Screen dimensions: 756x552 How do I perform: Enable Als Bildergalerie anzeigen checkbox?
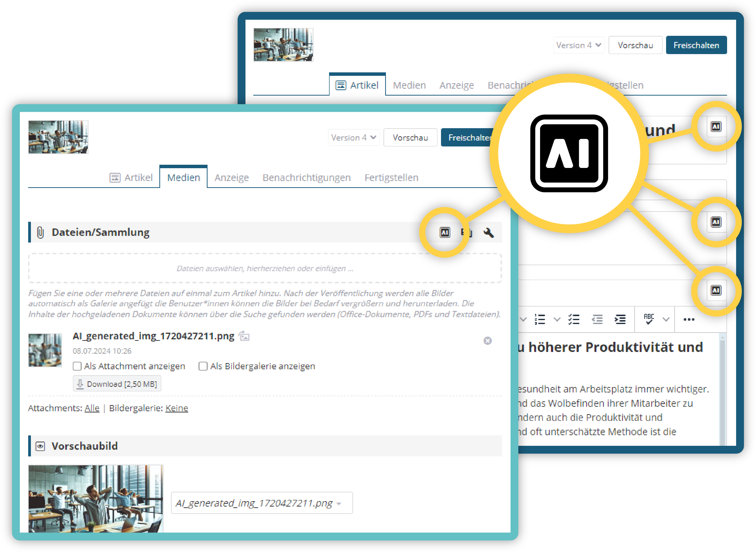pos(203,366)
